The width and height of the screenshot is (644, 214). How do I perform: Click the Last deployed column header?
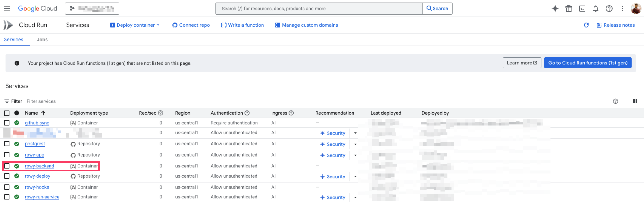(x=386, y=113)
